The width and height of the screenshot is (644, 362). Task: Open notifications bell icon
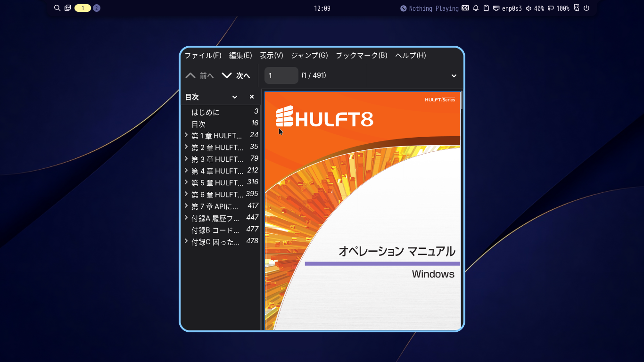(476, 8)
